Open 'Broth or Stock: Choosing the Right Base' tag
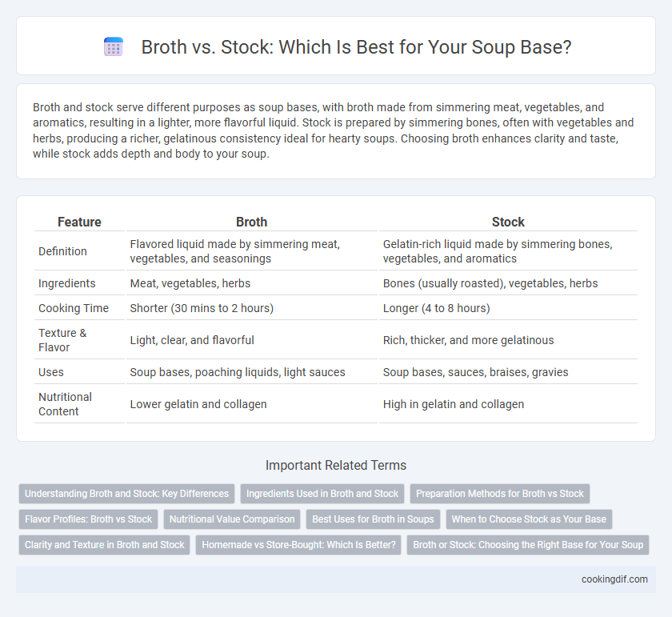This screenshot has width=672, height=617. (528, 545)
